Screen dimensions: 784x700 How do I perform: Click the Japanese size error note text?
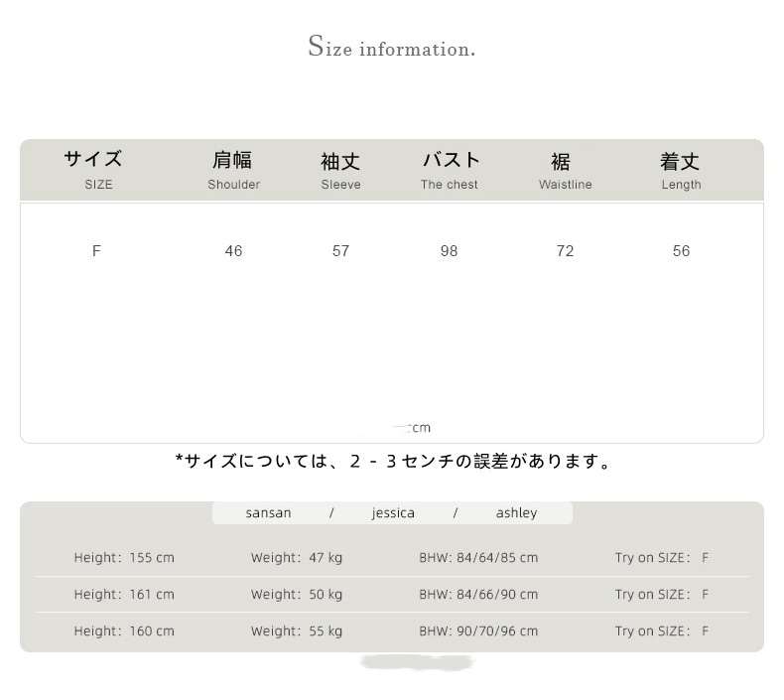(393, 461)
